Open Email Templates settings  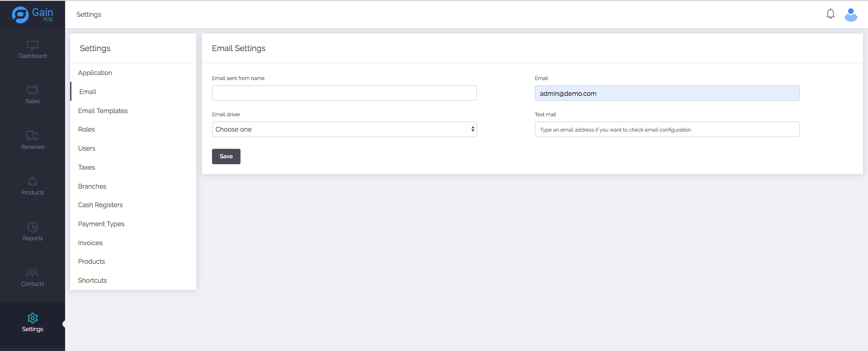(x=103, y=111)
